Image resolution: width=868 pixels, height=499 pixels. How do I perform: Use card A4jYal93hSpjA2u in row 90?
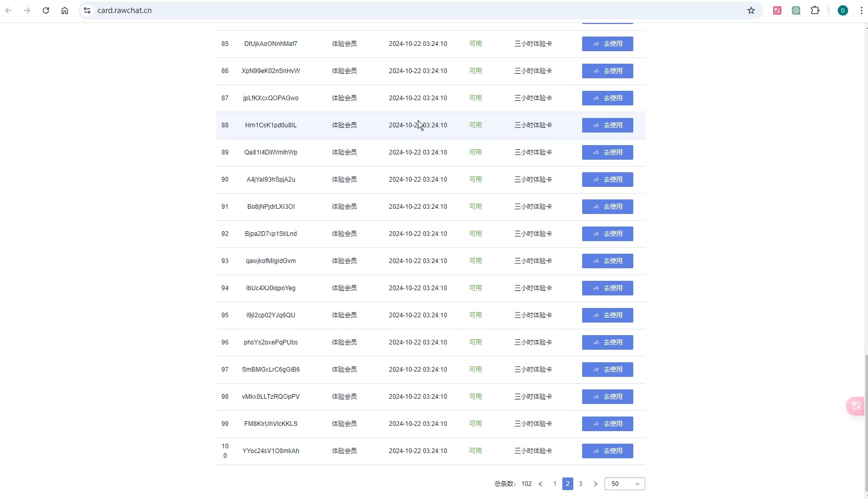tap(608, 180)
